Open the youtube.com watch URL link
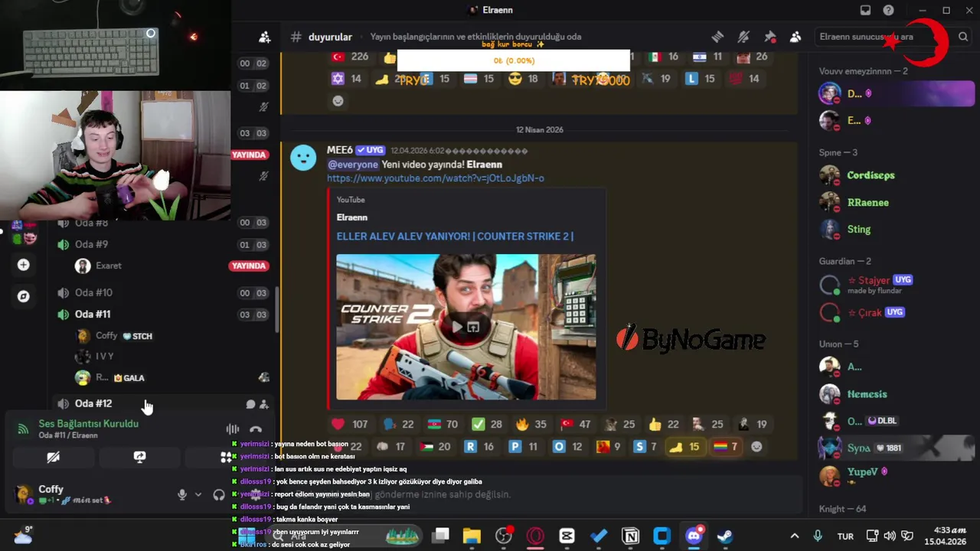Screen dimensions: 980x551 tap(435, 178)
